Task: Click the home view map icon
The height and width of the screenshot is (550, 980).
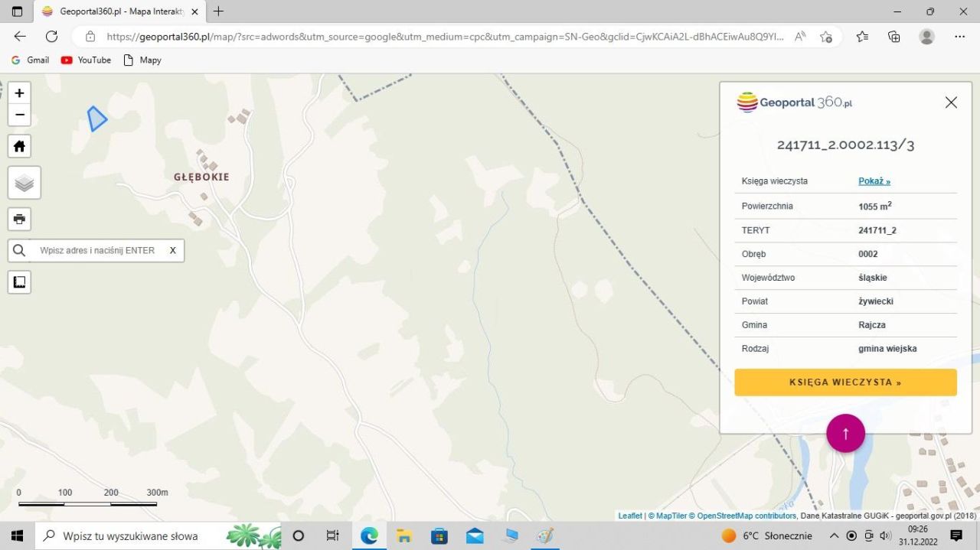Action: (x=20, y=146)
